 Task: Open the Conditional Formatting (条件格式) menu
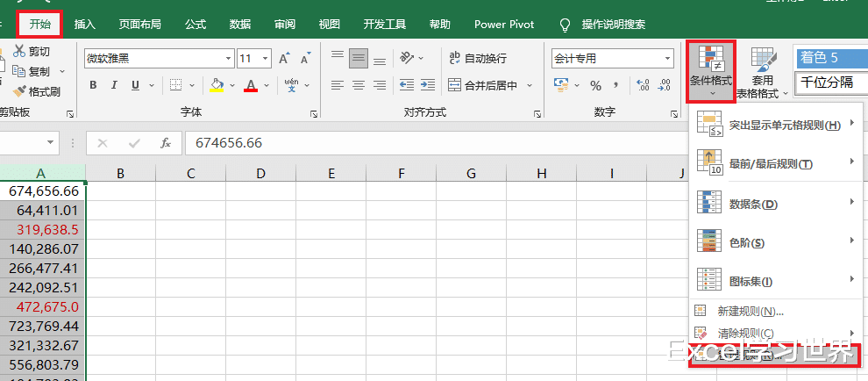pos(711,71)
